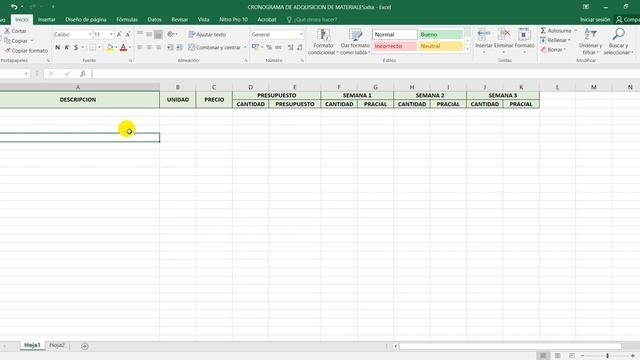Click Combinar y centrar button
The image size is (640, 360).
pos(214,48)
